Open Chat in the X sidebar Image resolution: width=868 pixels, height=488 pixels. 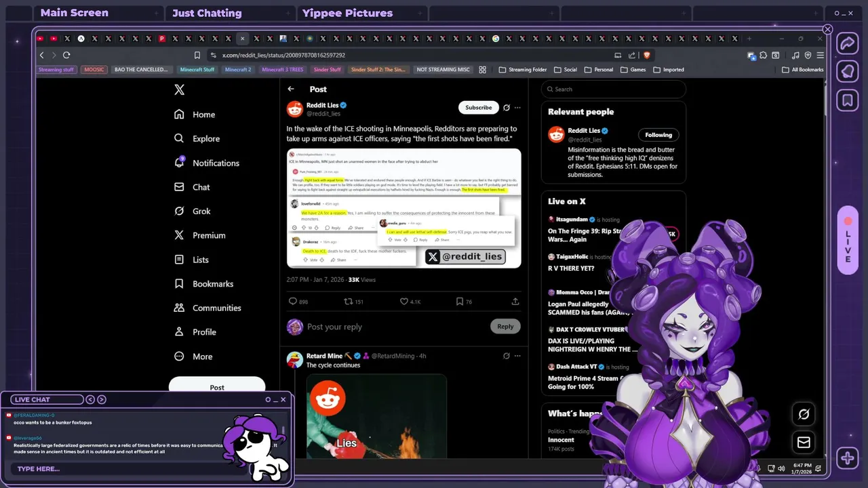point(192,187)
